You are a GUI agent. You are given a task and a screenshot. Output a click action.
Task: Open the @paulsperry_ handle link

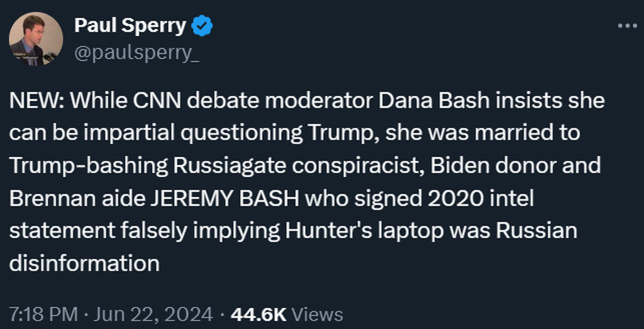(x=136, y=53)
